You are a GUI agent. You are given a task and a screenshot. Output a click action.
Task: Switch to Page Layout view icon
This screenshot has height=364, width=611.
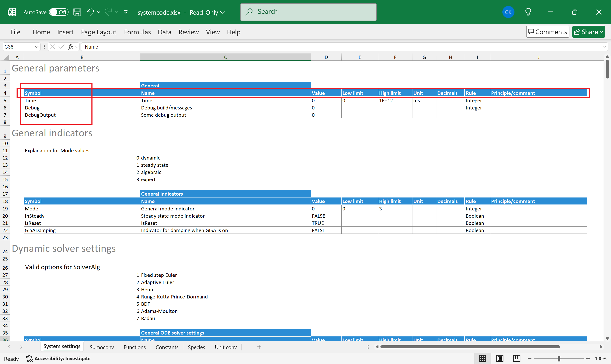click(x=499, y=358)
